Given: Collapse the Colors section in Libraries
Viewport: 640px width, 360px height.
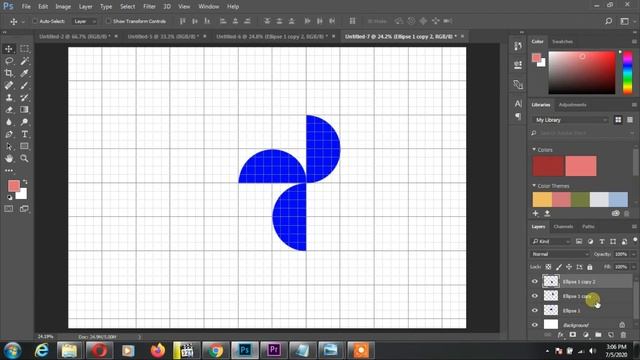Looking at the screenshot, I should click(x=534, y=150).
